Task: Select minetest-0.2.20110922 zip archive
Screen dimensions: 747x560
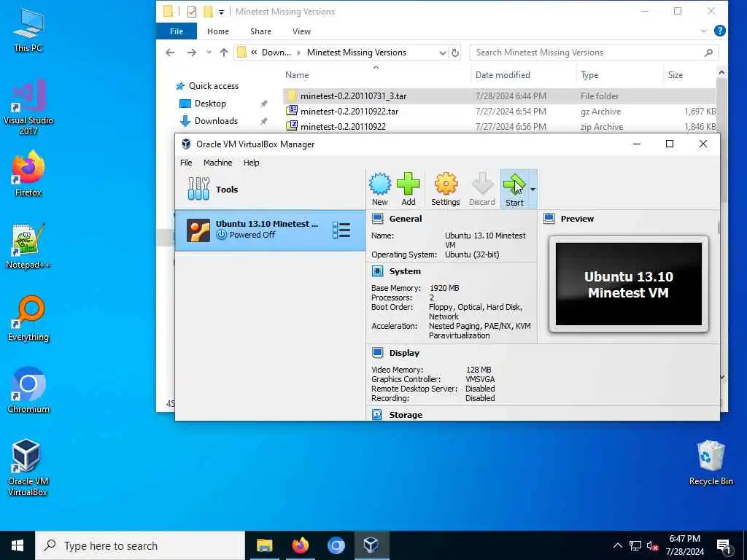Action: (499, 127)
